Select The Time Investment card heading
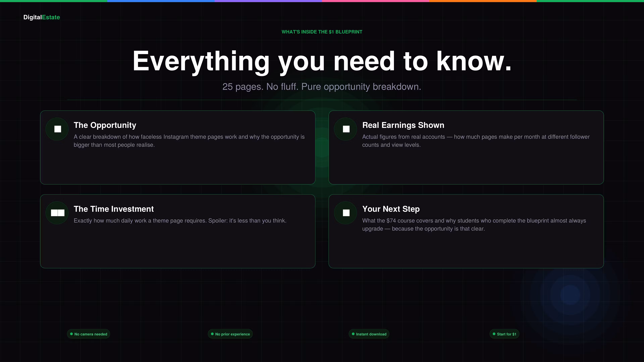This screenshot has height=362, width=644. [x=114, y=209]
